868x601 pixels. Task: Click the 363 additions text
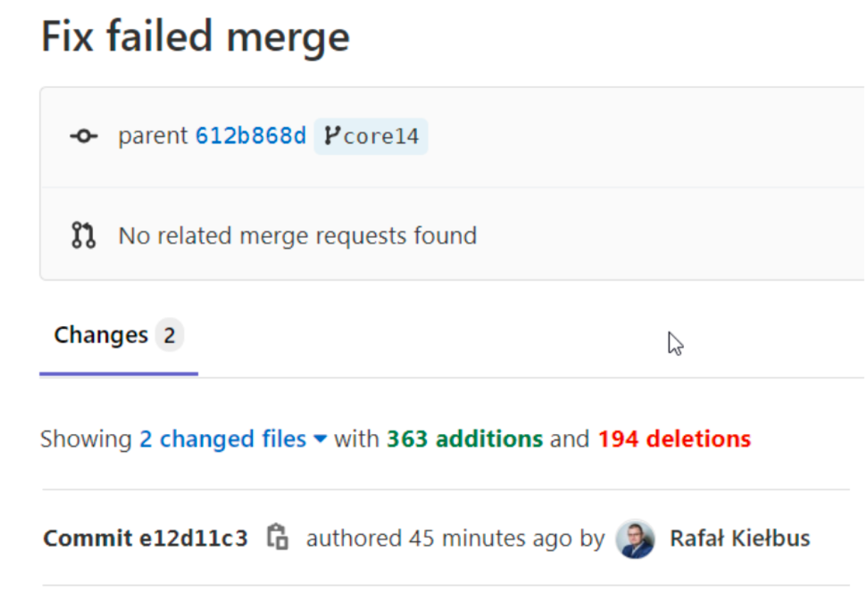[x=465, y=439]
